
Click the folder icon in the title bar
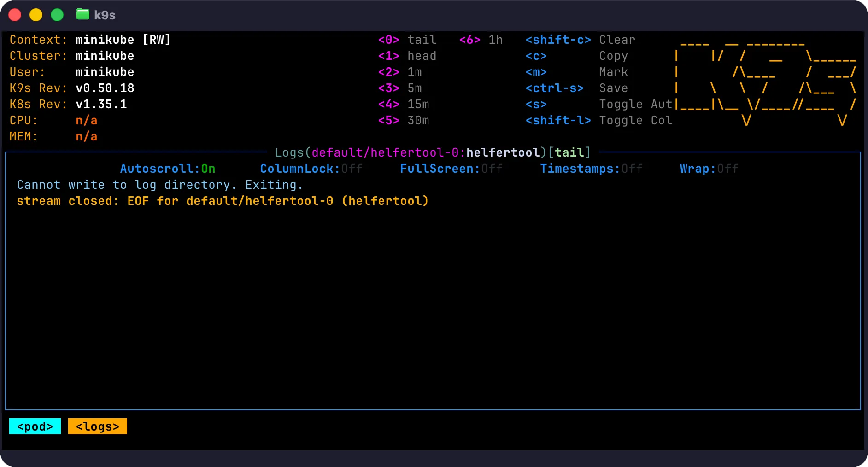coord(83,14)
